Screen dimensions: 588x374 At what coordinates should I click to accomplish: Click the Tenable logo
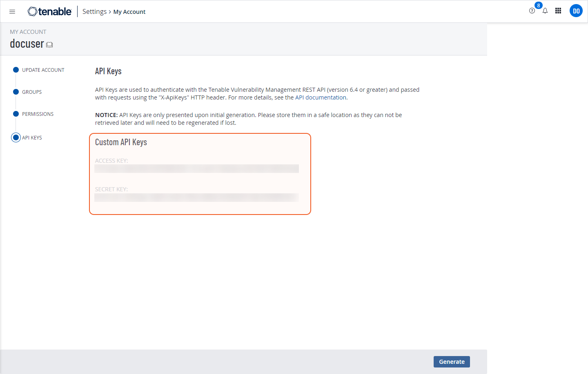tap(49, 12)
